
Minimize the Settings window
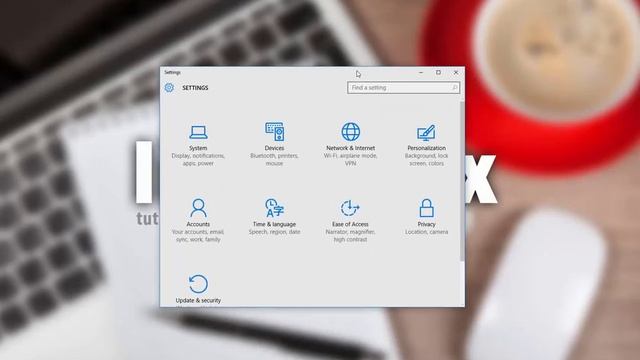421,72
